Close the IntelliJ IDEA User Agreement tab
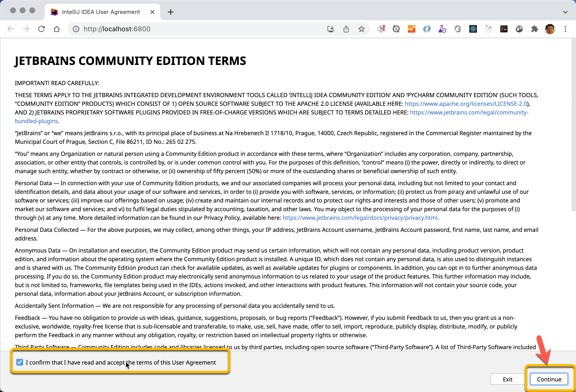Image resolution: width=576 pixels, height=392 pixels. [x=152, y=12]
